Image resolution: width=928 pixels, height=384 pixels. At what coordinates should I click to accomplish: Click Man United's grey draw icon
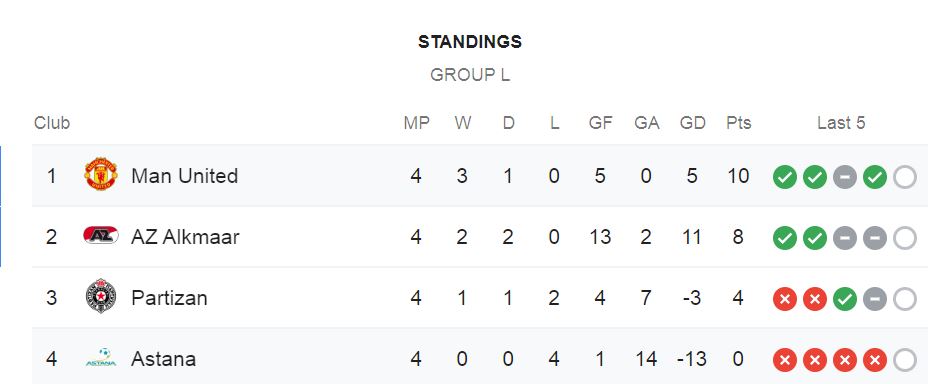point(845,176)
